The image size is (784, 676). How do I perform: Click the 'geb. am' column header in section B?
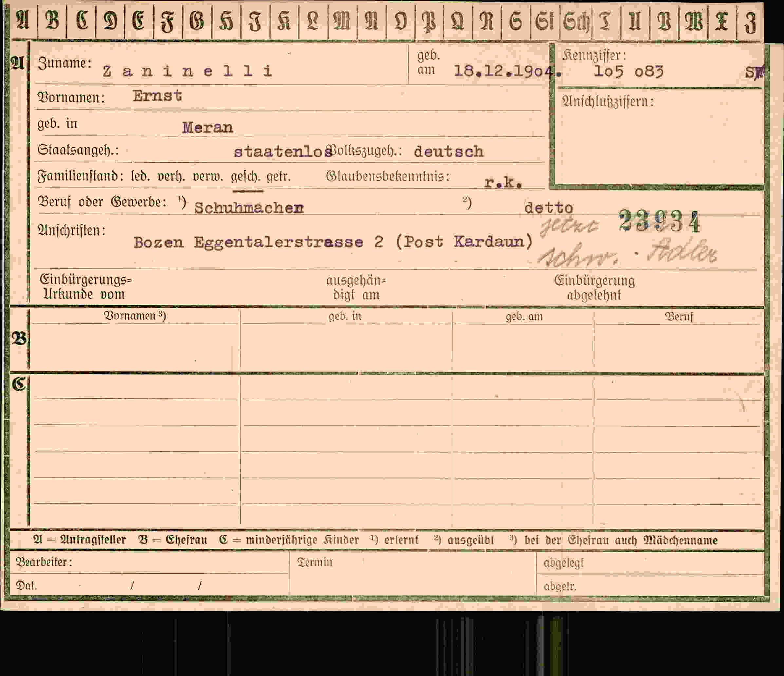524,317
